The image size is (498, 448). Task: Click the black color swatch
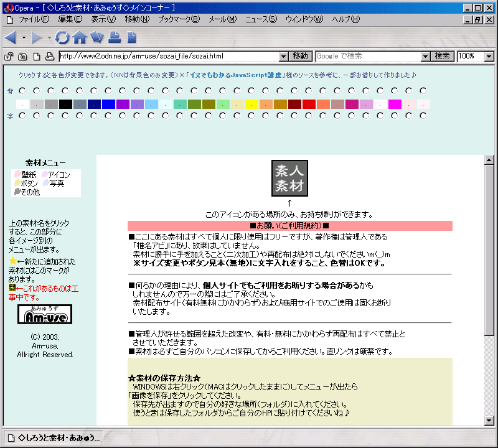click(x=65, y=104)
